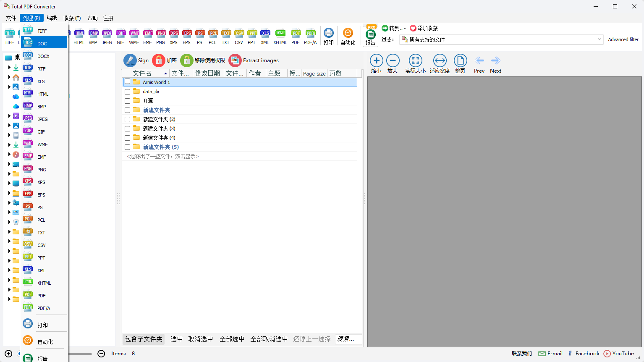Screen dimensions: 644x362
Task: Open the 文件 menu
Action: coord(11,18)
